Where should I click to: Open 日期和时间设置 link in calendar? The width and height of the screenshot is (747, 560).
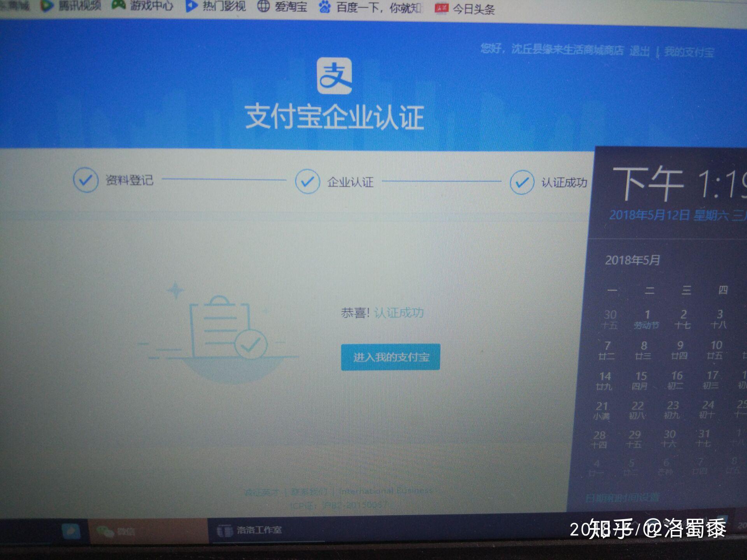[622, 498]
